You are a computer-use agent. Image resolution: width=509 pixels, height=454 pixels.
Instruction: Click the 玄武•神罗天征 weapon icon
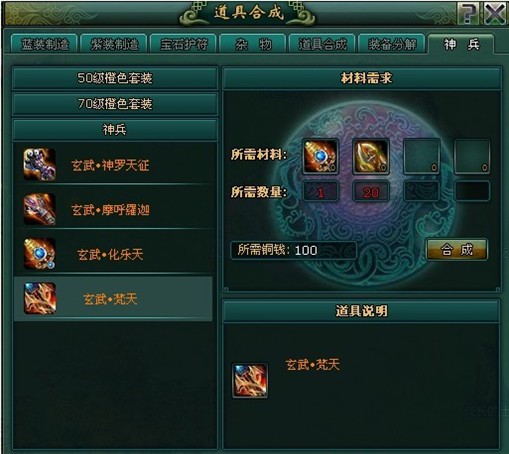click(39, 165)
